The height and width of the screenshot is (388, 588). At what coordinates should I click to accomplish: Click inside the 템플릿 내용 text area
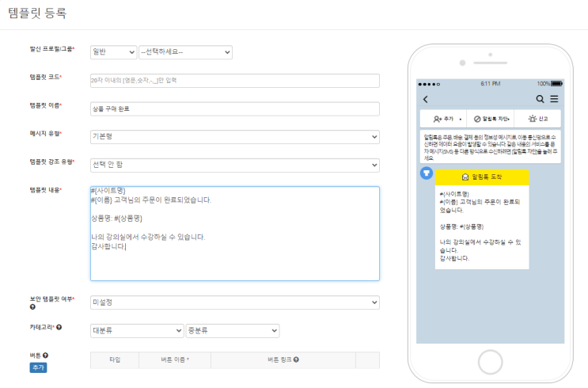tap(235, 234)
